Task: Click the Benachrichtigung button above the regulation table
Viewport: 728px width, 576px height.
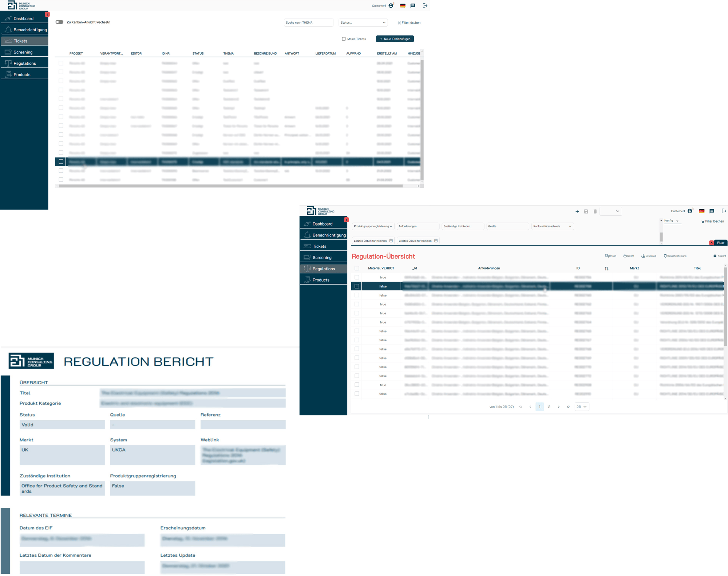Action: tap(675, 256)
